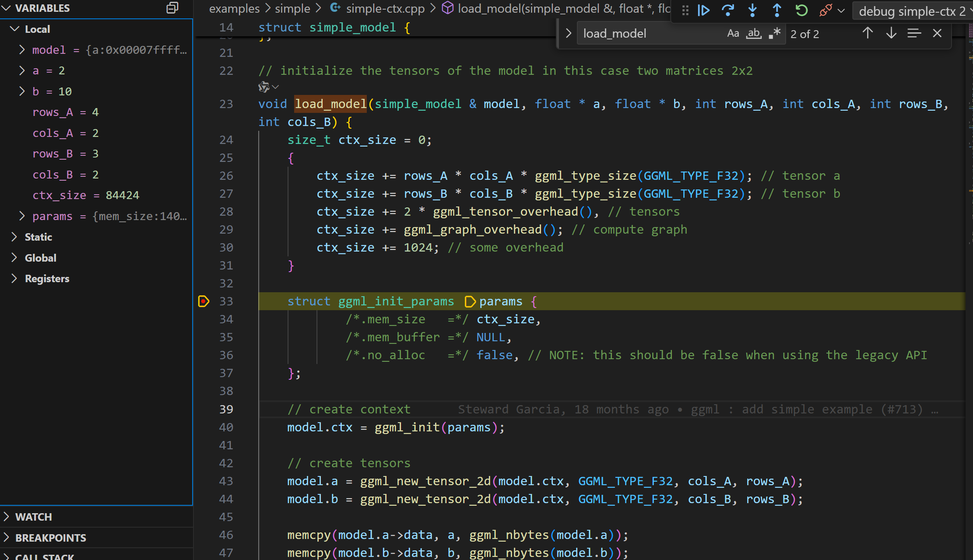Open the BREAKPOINTS section
Screen dimensions: 973x560
(50, 538)
